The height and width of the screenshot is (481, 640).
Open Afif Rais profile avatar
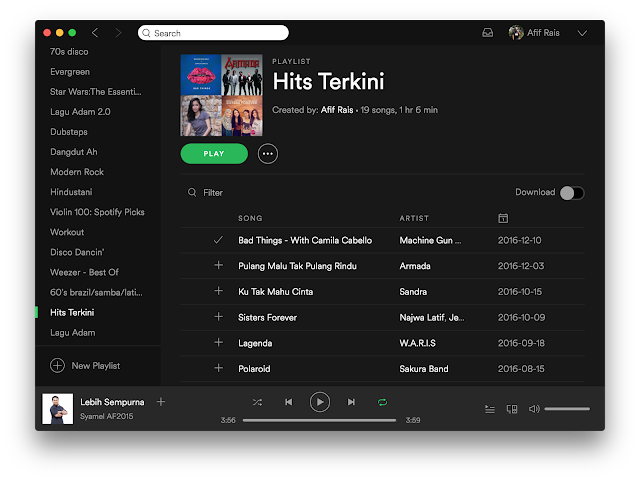(x=516, y=33)
